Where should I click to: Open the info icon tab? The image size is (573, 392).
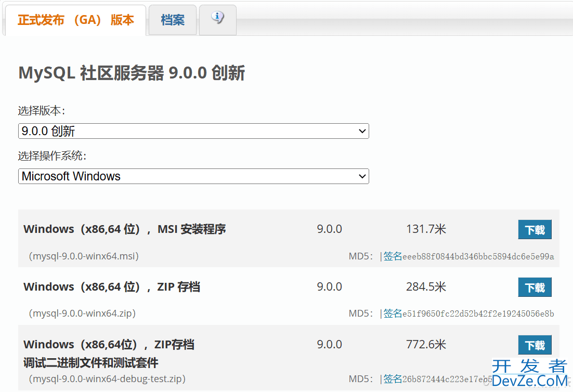click(217, 19)
